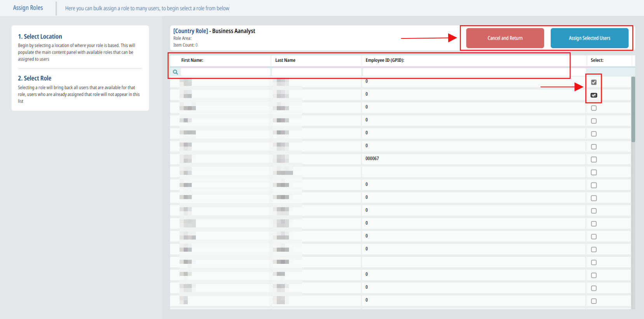This screenshot has width=644, height=319.
Task: Click the Employee ID value 000067
Action: [x=372, y=159]
